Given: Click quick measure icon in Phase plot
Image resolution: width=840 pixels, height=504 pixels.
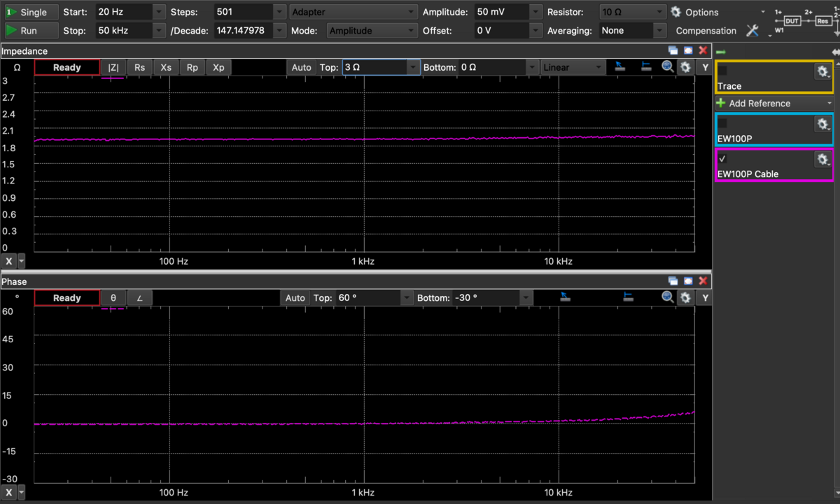Looking at the screenshot, I should coord(564,297).
